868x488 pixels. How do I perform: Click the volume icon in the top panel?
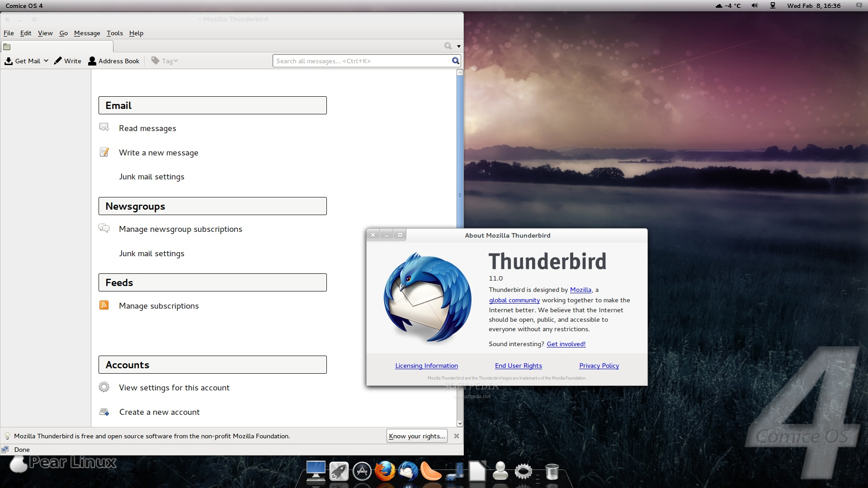click(755, 5)
